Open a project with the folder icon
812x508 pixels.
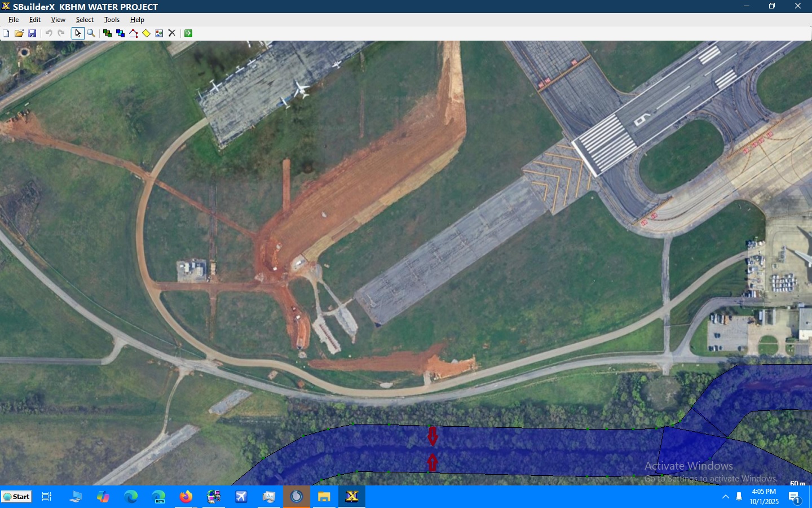[x=19, y=34]
